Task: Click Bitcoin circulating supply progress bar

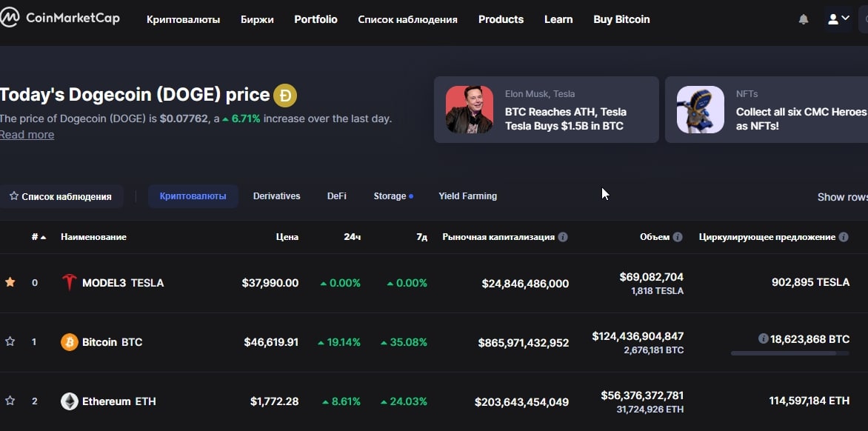Action: click(x=790, y=353)
